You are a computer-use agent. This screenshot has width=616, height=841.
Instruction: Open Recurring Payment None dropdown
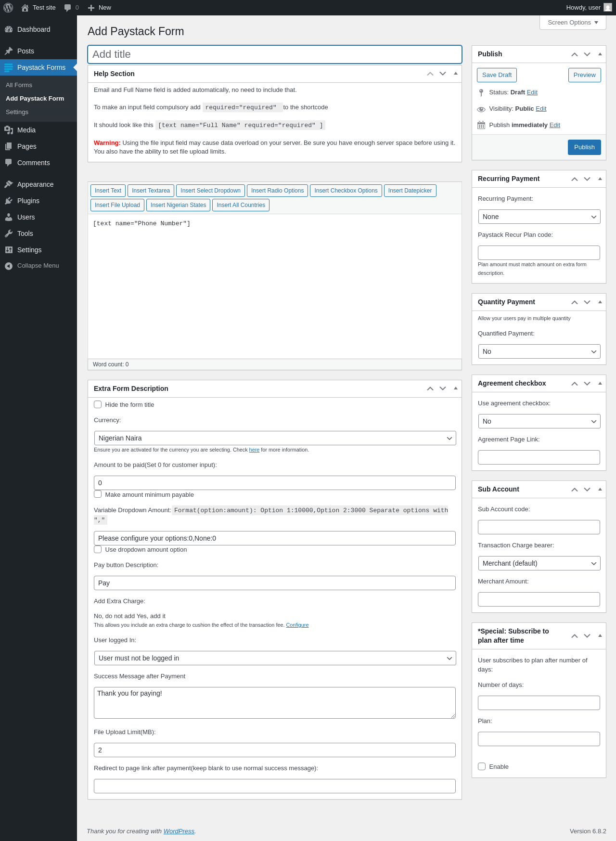(539, 217)
